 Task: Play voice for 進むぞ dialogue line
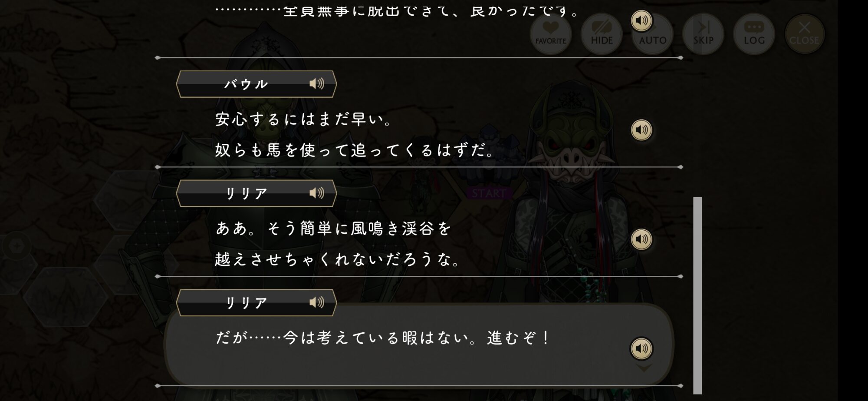point(641,348)
